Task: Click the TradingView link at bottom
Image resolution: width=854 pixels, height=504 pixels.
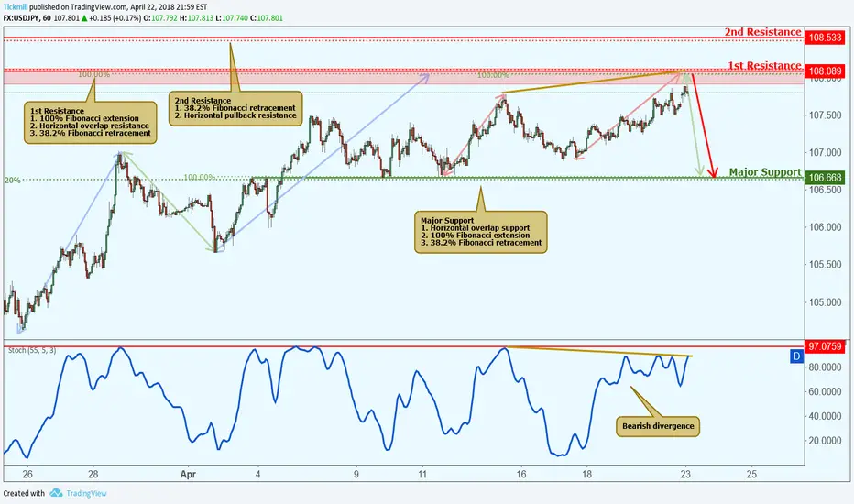Action: coord(86,493)
